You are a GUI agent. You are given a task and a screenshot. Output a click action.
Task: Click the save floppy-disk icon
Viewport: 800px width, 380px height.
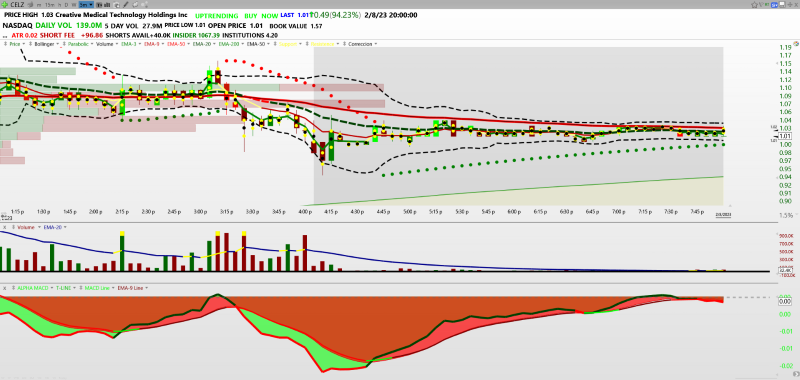click(782, 5)
